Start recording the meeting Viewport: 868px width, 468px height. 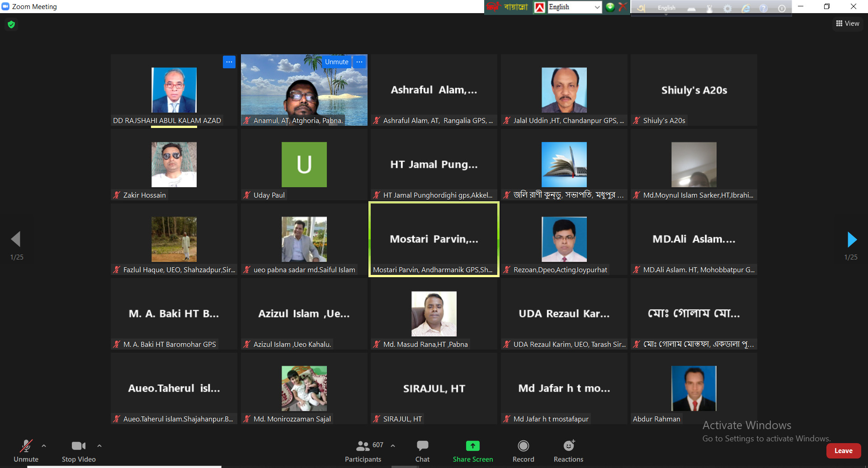(524, 451)
